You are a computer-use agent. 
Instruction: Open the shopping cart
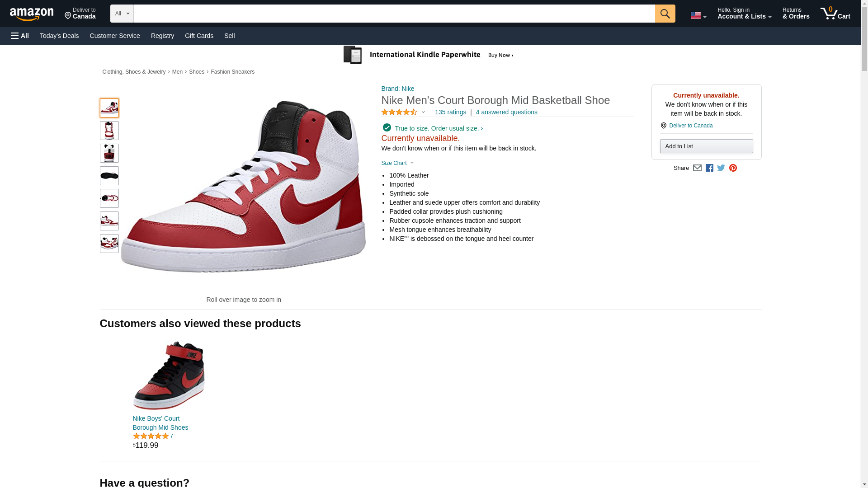(835, 14)
